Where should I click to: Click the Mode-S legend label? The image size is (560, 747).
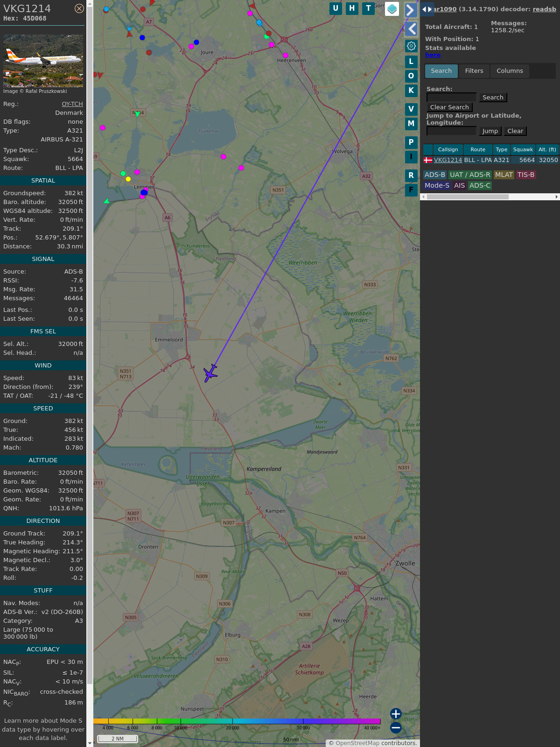pos(437,185)
